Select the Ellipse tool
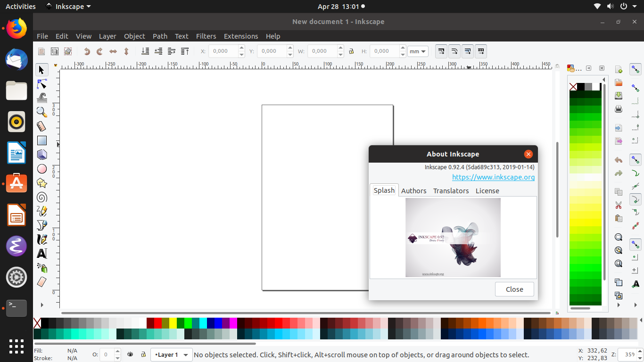644x362 pixels. tap(41, 169)
